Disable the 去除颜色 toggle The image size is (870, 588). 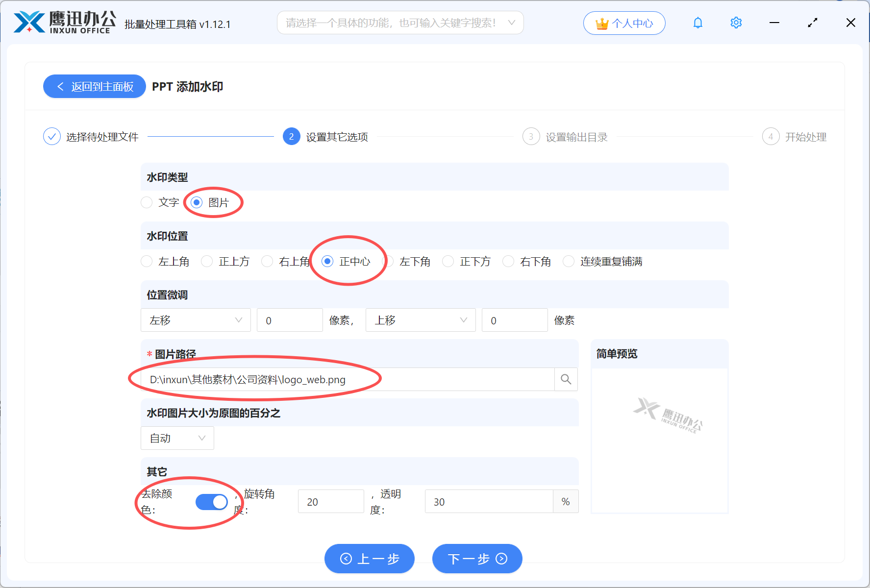[x=211, y=502]
